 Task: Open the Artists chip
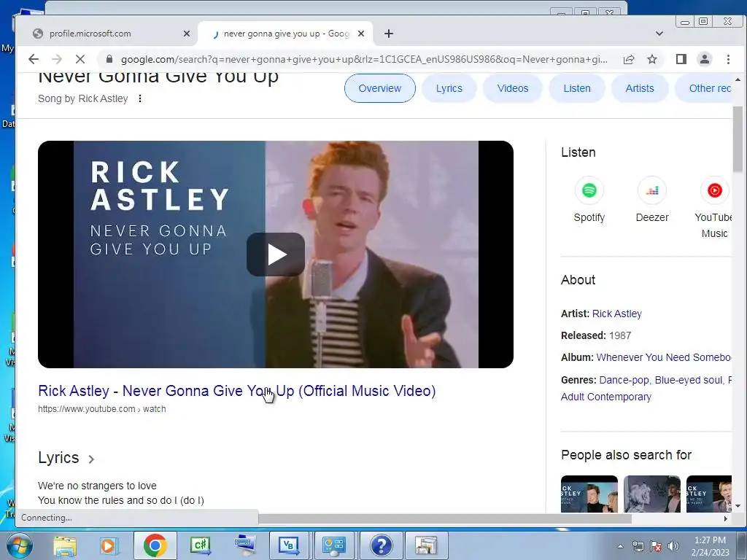point(639,88)
